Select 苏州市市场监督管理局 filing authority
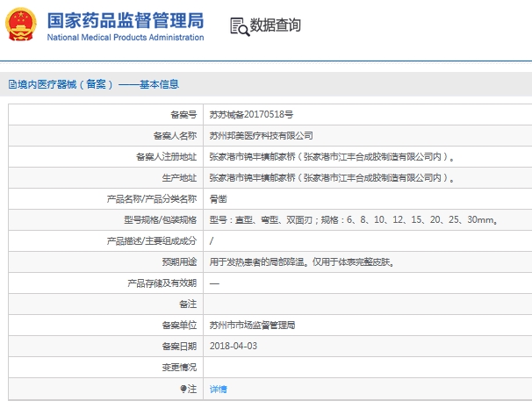This screenshot has width=532, height=408. [253, 325]
